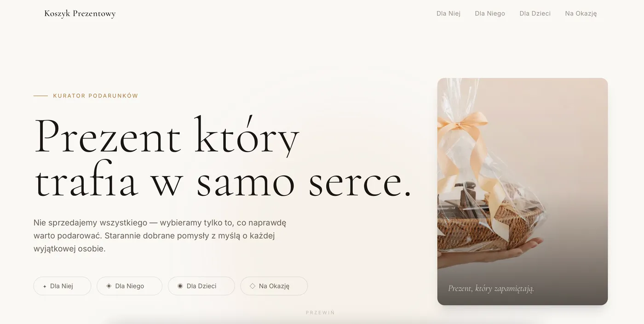644x324 pixels.
Task: Click the headline 'Prezent który trafia w samo serce.'
Action: tap(223, 158)
